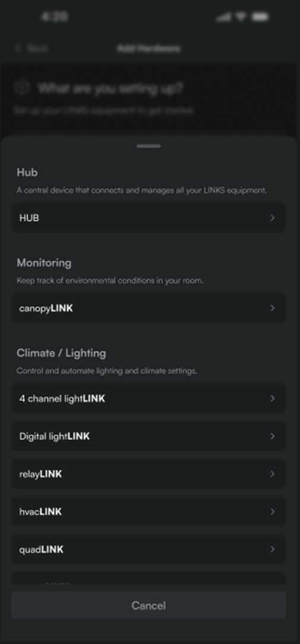Choose Digital lightLINK option
This screenshot has height=644, width=300.
[x=149, y=436]
